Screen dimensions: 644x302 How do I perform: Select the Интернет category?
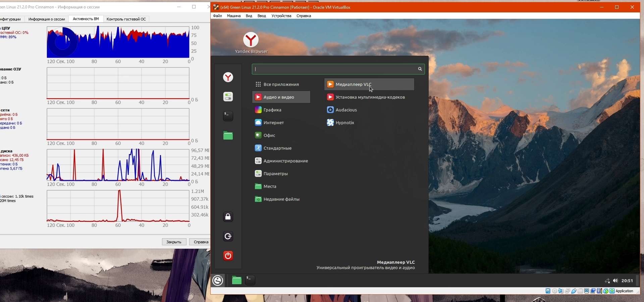[273, 123]
